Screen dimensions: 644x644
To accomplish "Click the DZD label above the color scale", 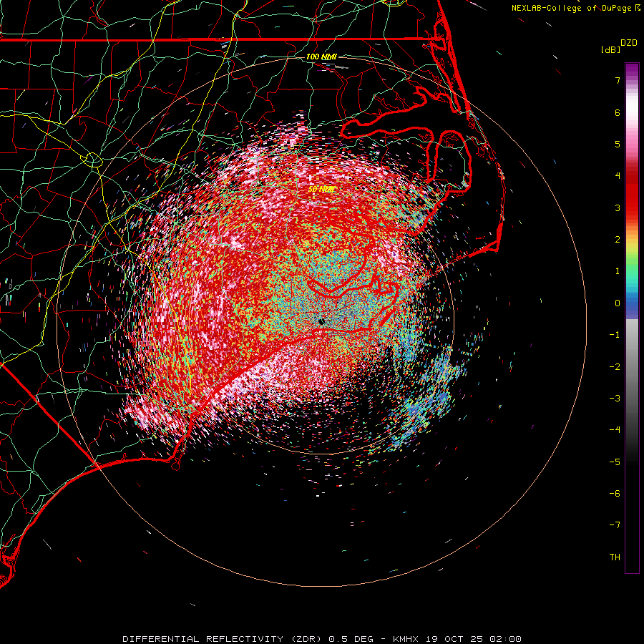I will tap(629, 43).
